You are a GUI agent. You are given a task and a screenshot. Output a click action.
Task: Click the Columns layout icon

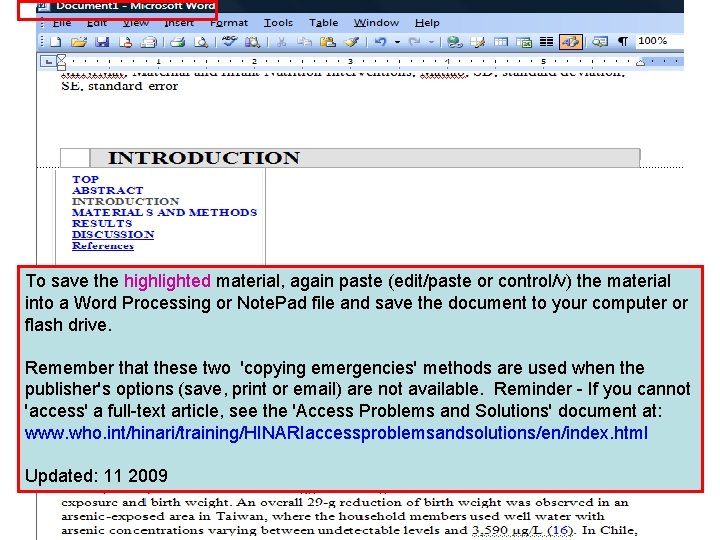tap(546, 42)
